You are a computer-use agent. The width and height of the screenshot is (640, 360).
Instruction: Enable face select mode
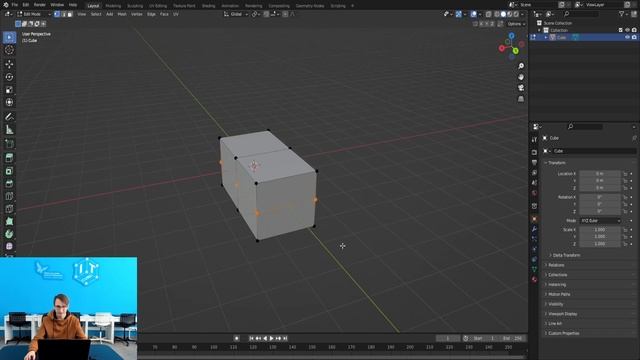point(70,14)
